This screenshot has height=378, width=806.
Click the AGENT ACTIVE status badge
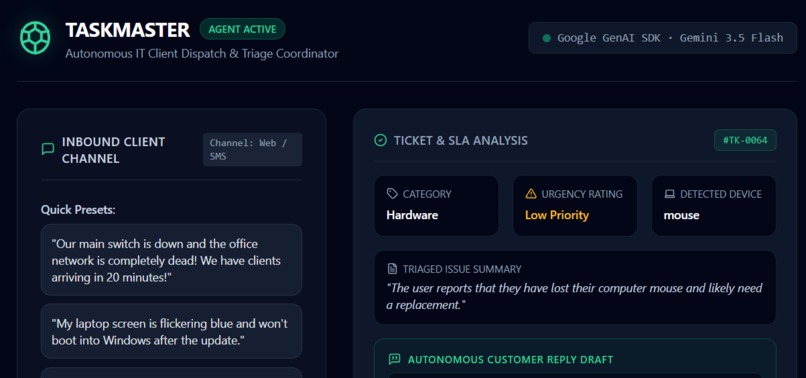click(242, 29)
